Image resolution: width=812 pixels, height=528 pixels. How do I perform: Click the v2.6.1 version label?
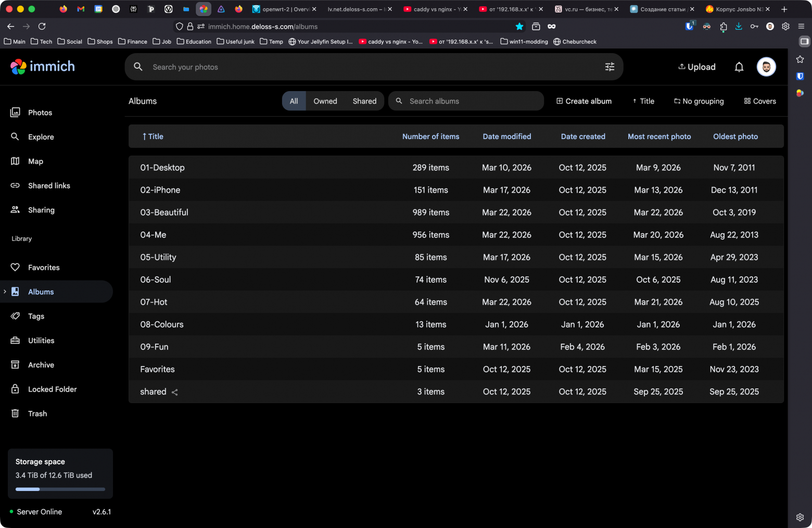pos(102,512)
